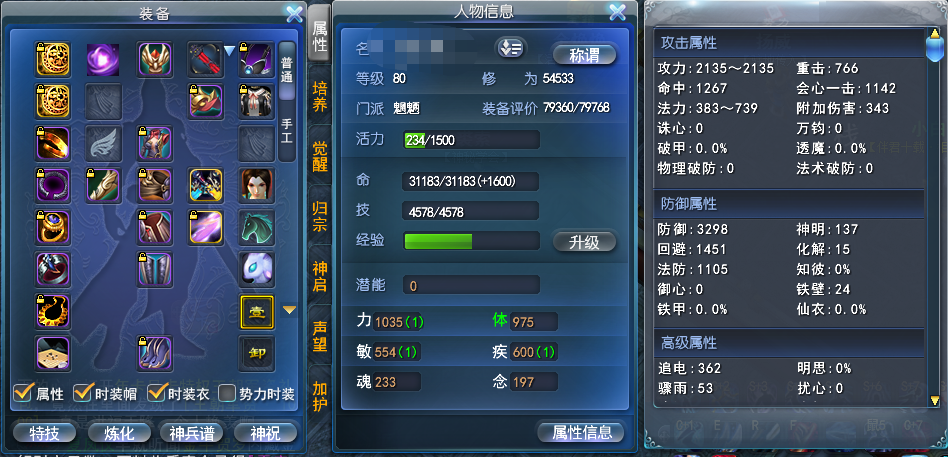The height and width of the screenshot is (457, 948).
Task: Click the purple orb equipment slot
Action: coord(103,59)
